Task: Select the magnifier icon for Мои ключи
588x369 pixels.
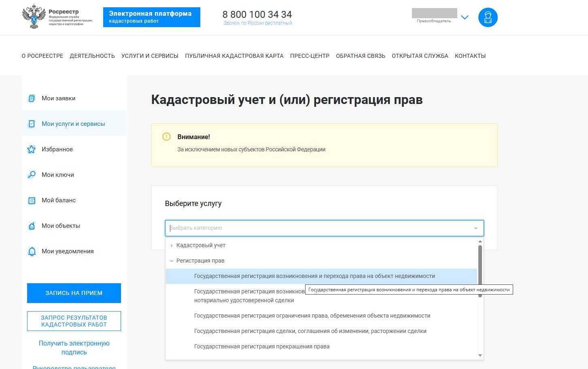Action: [x=31, y=174]
